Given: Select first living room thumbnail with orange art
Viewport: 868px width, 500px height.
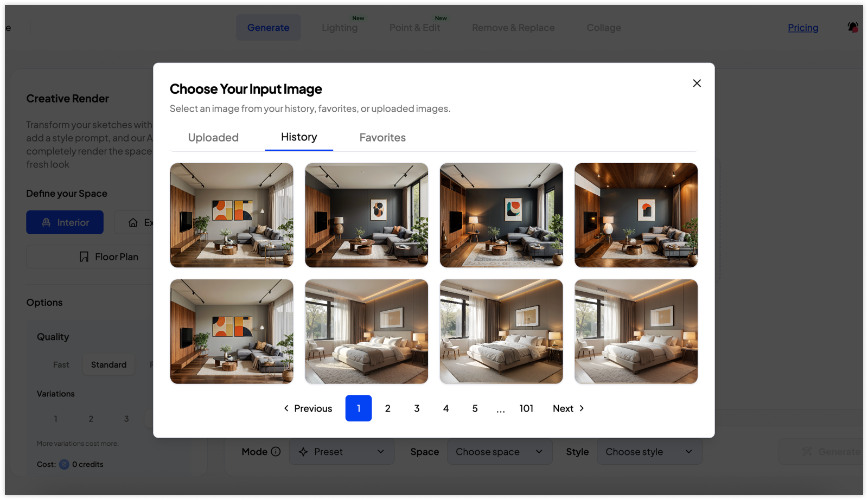Looking at the screenshot, I should (232, 215).
